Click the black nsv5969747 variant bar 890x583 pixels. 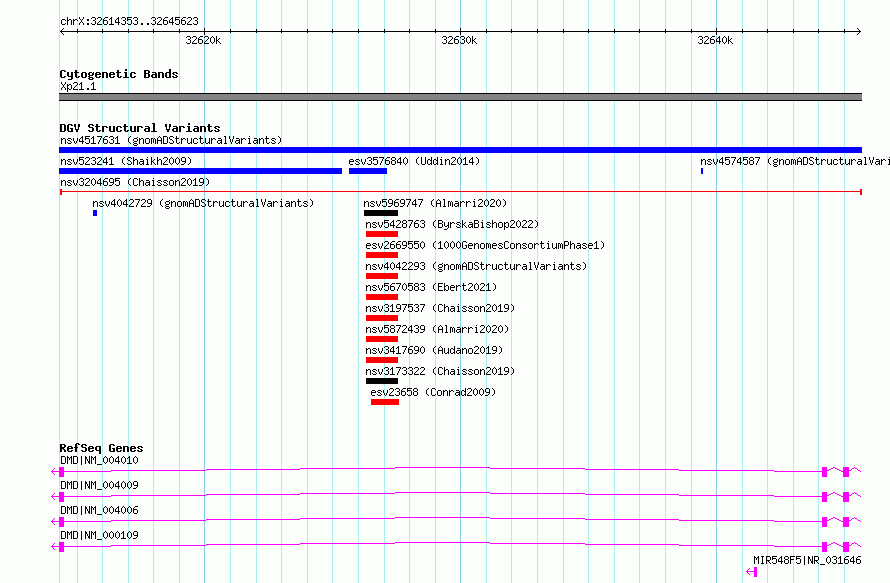(381, 213)
